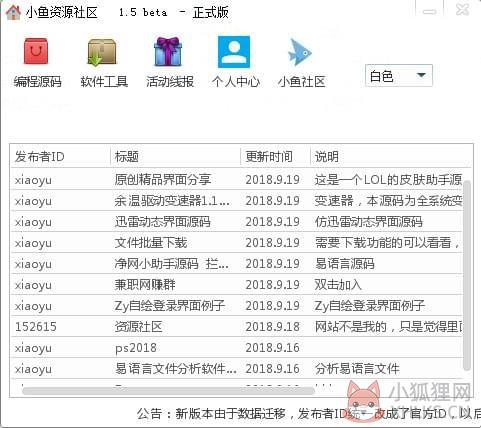Select the 净网小助手源码 row title
Viewport: 481px width, 428px height.
172,264
